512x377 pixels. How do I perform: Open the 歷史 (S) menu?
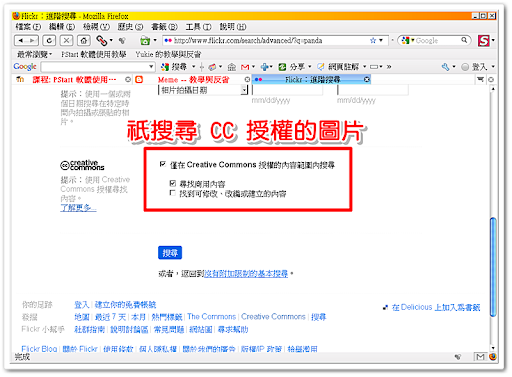pyautogui.click(x=130, y=27)
